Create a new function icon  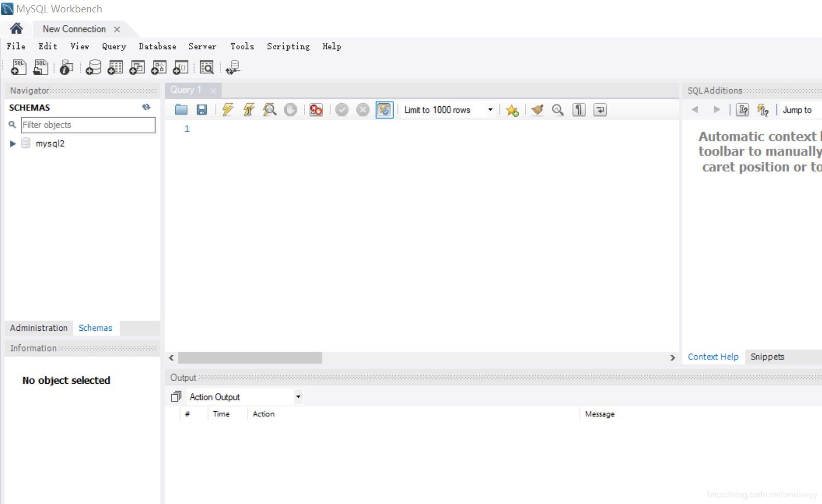(x=180, y=67)
